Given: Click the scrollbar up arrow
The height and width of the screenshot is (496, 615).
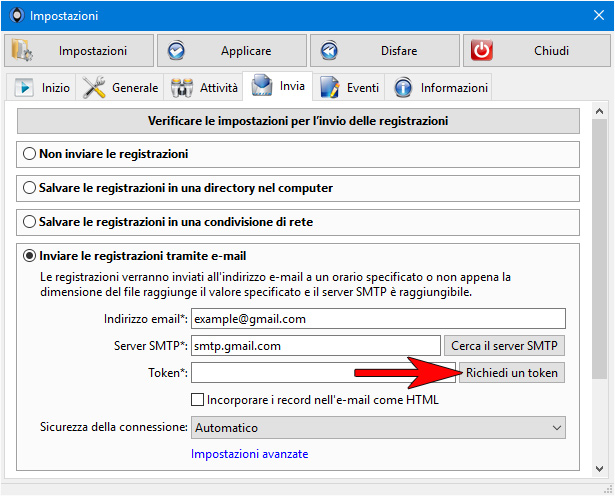Looking at the screenshot, I should coord(599,111).
